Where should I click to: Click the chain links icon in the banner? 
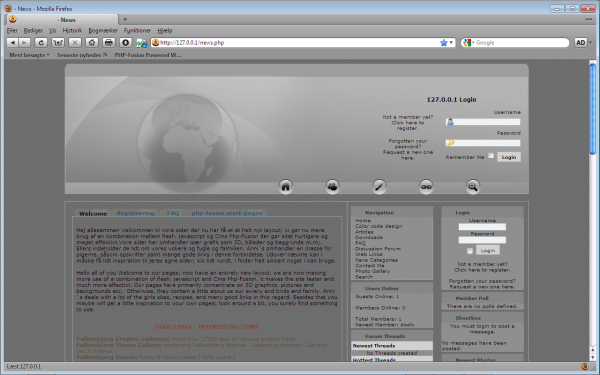point(426,186)
